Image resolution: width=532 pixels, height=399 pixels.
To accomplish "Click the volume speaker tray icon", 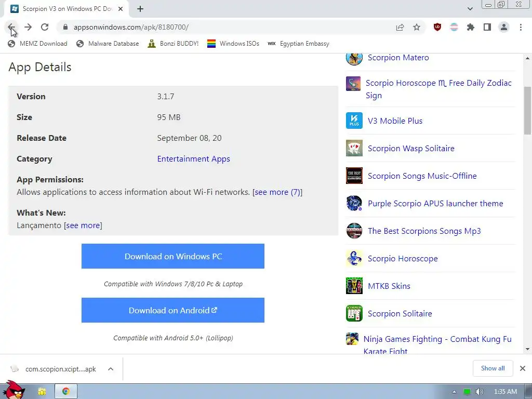I will click(479, 392).
